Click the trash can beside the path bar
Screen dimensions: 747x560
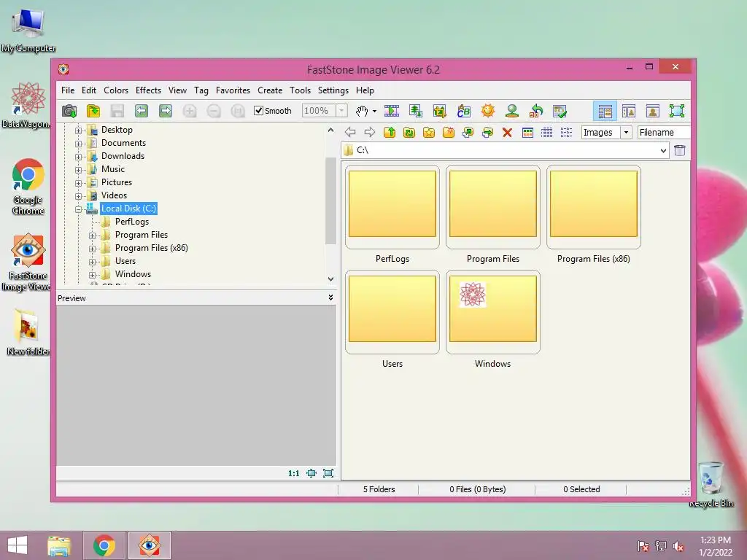click(x=680, y=150)
